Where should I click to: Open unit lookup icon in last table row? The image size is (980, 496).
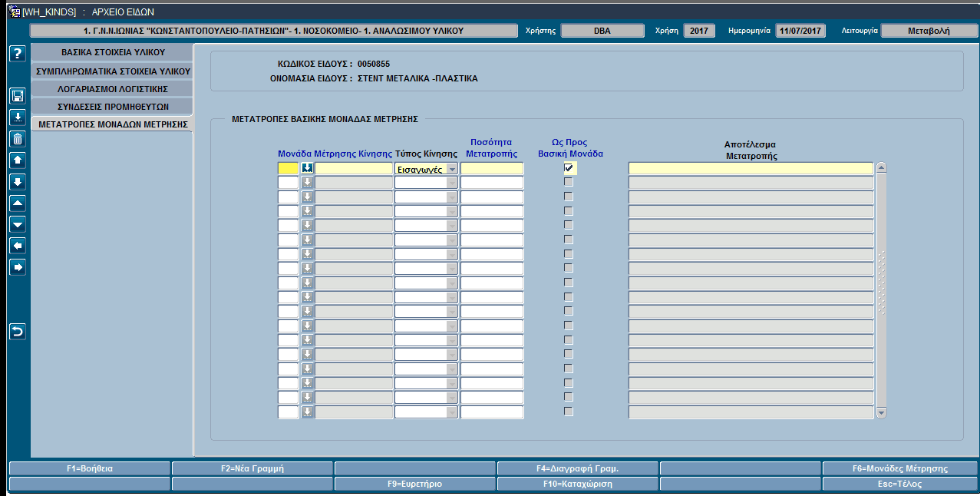307,412
